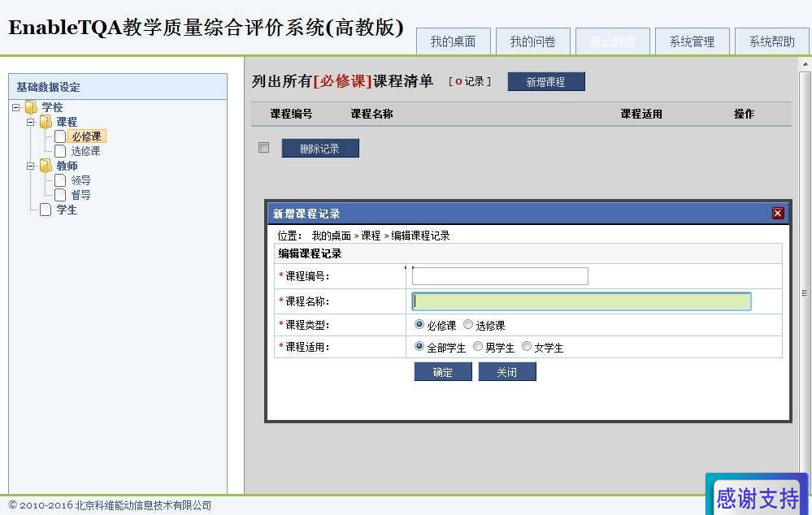Viewport: 812px width, 515px height.
Task: Click the page icon beside 学生
Action: point(46,210)
